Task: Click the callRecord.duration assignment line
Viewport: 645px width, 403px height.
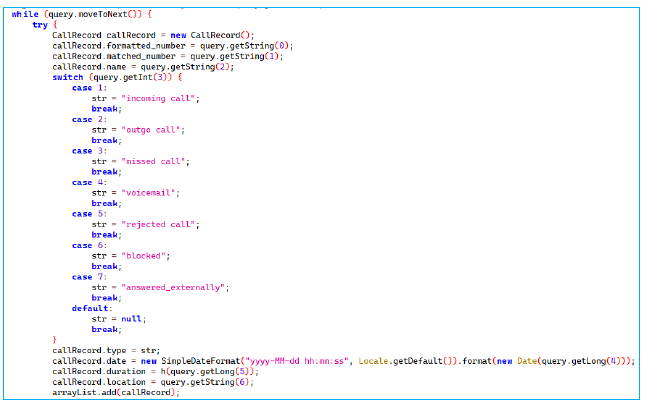Action: pos(155,371)
